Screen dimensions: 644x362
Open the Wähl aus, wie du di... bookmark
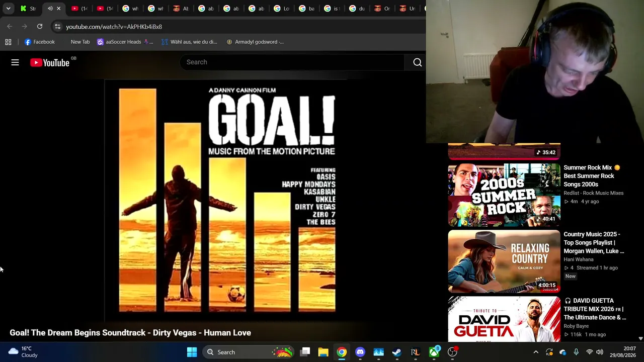pyautogui.click(x=189, y=42)
